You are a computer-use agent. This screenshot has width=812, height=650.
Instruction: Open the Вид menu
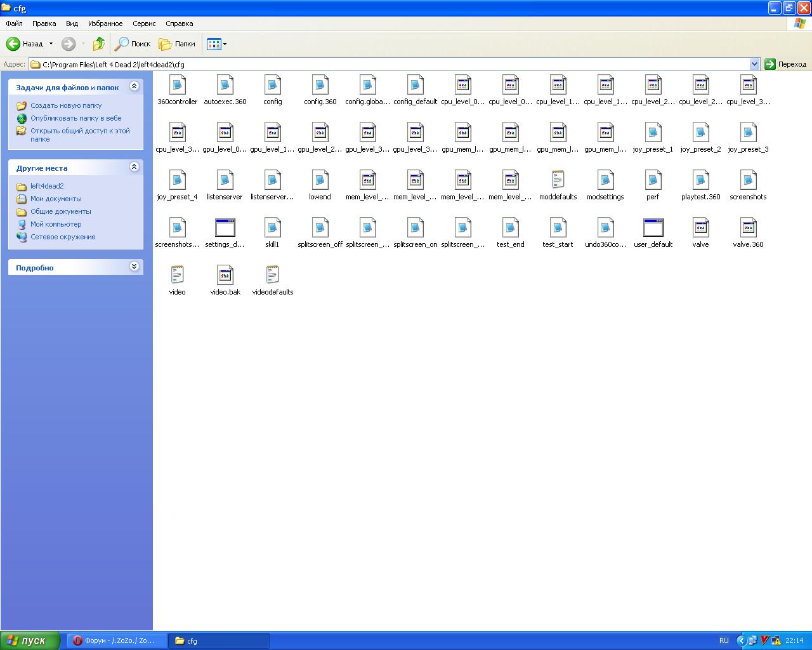[72, 23]
